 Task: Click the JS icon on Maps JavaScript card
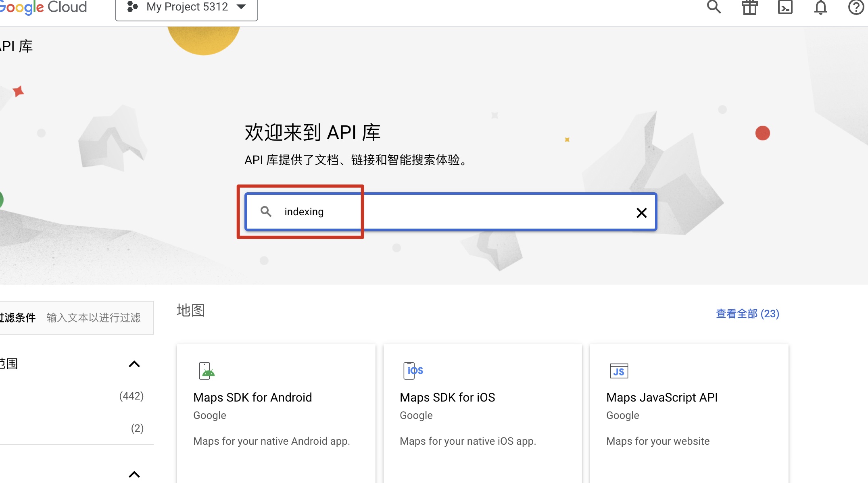(619, 371)
